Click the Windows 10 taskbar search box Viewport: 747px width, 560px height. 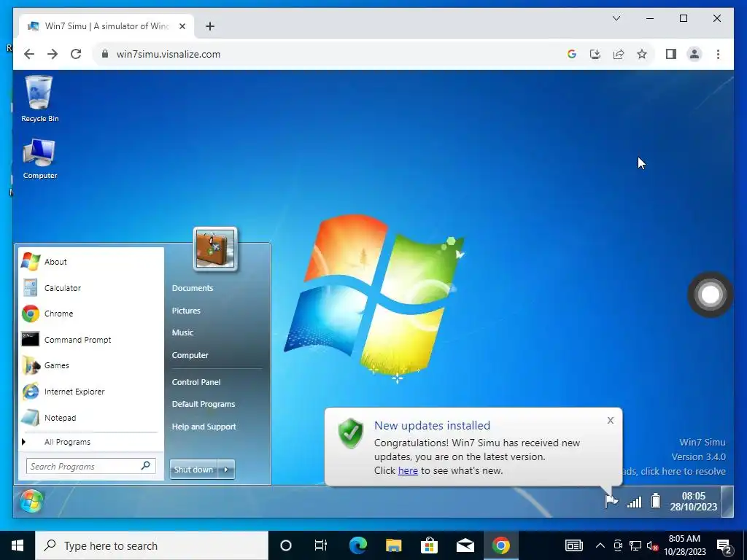(152, 545)
